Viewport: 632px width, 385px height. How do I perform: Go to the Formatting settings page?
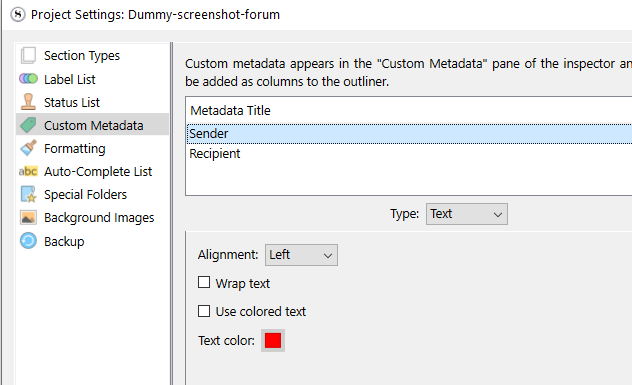pyautogui.click(x=75, y=148)
